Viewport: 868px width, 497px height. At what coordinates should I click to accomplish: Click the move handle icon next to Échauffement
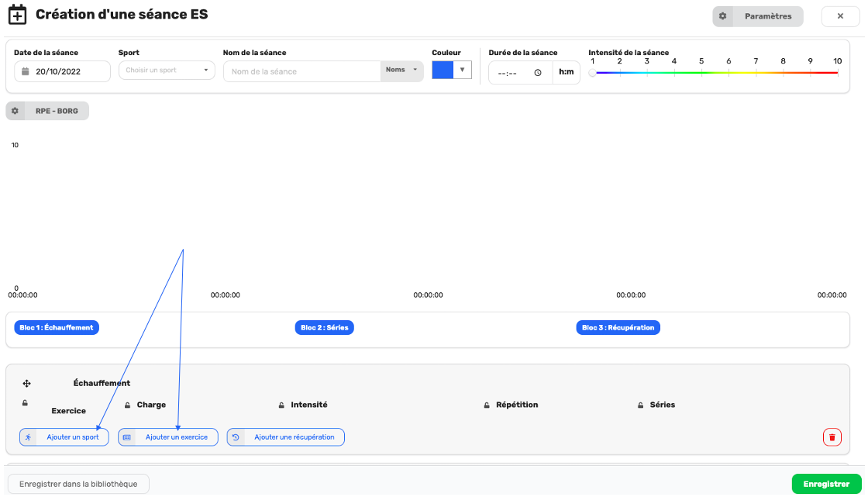(26, 383)
